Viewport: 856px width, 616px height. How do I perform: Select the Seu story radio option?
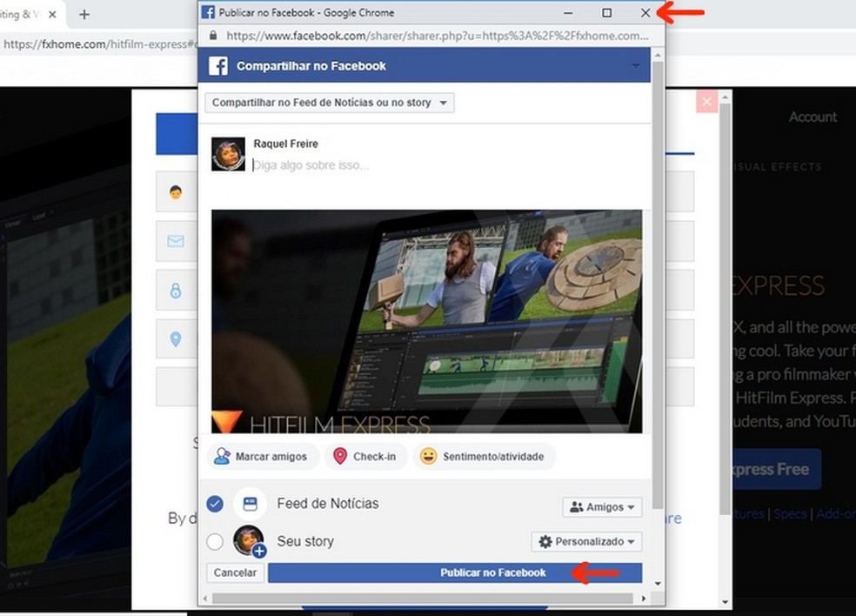(x=215, y=542)
